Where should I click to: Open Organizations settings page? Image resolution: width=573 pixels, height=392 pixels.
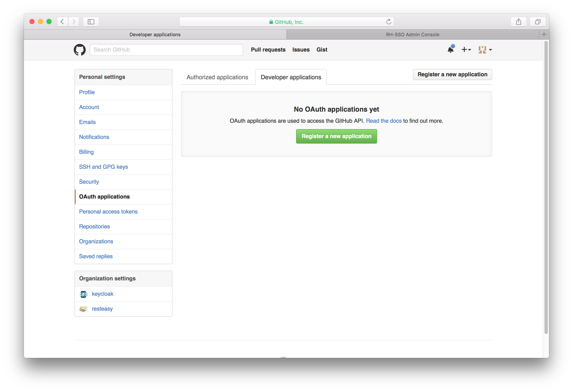[x=96, y=241]
